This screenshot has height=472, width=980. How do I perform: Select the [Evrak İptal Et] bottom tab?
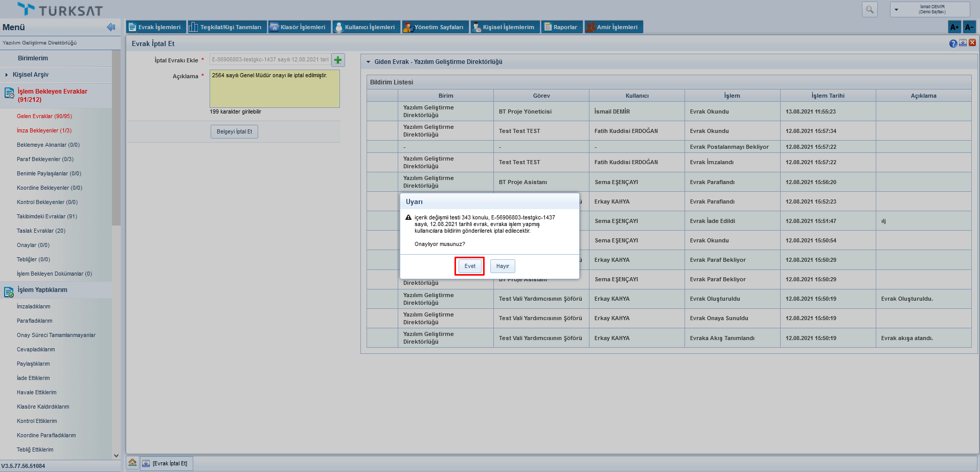click(166, 463)
